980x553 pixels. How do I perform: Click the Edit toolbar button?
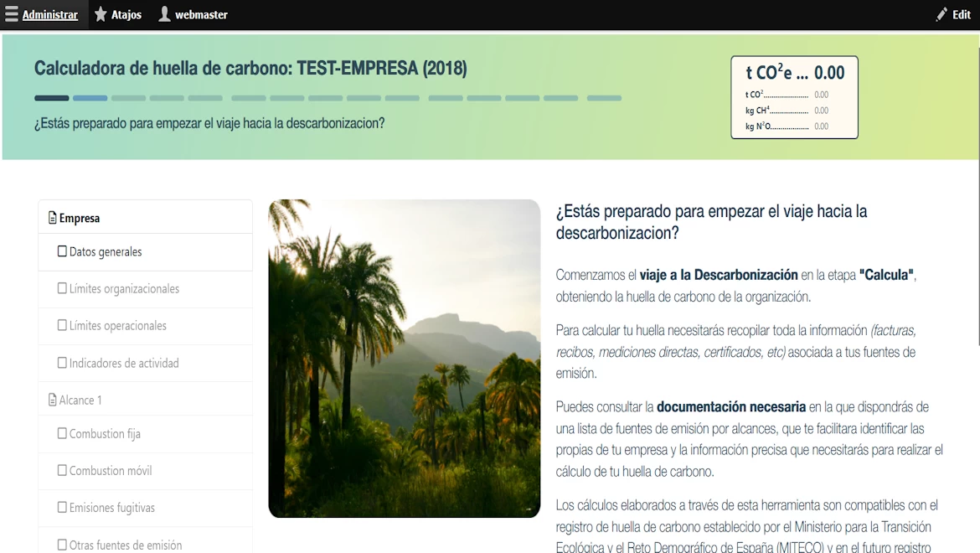953,14
